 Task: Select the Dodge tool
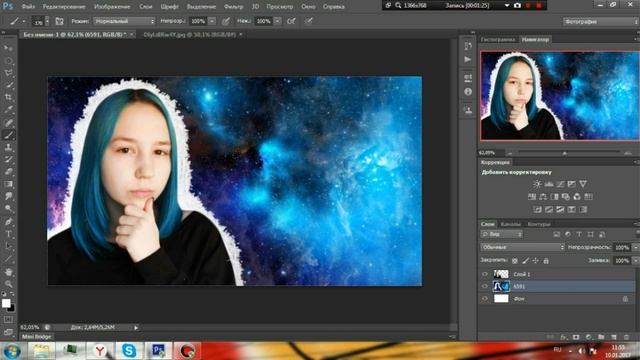click(x=8, y=209)
